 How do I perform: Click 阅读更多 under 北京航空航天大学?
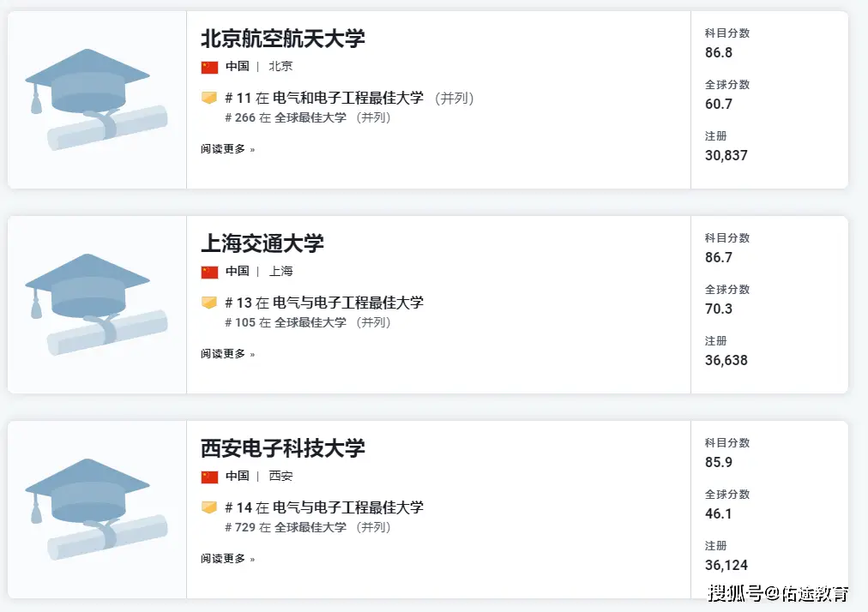tap(227, 149)
